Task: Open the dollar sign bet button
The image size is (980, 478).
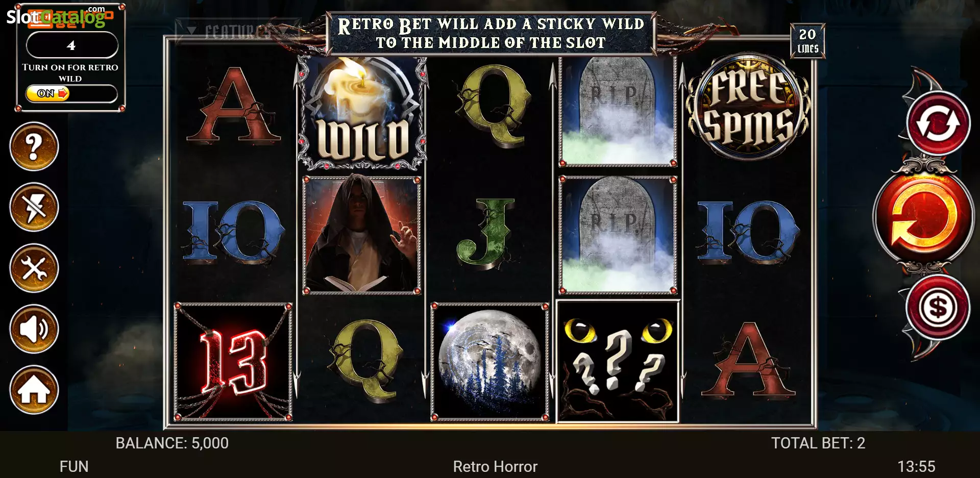Action: (938, 307)
